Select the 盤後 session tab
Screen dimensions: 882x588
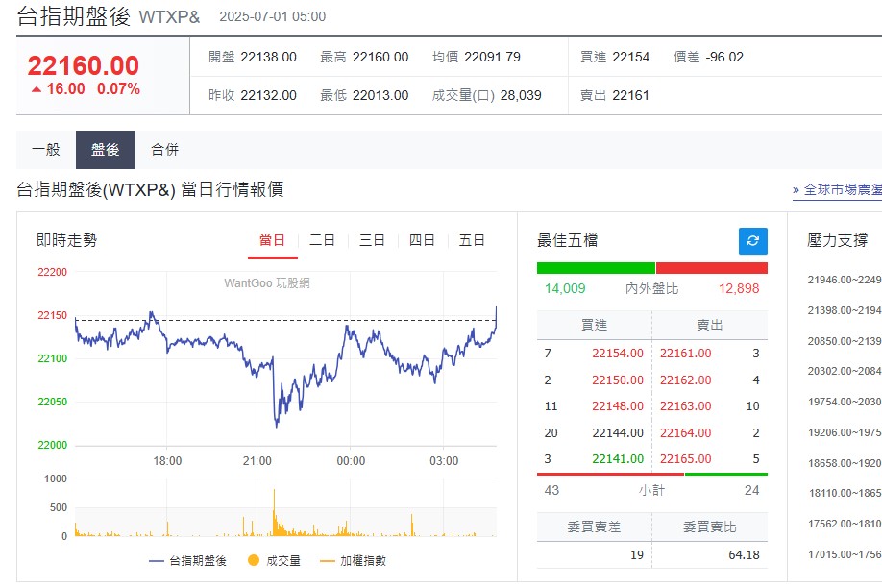[105, 150]
